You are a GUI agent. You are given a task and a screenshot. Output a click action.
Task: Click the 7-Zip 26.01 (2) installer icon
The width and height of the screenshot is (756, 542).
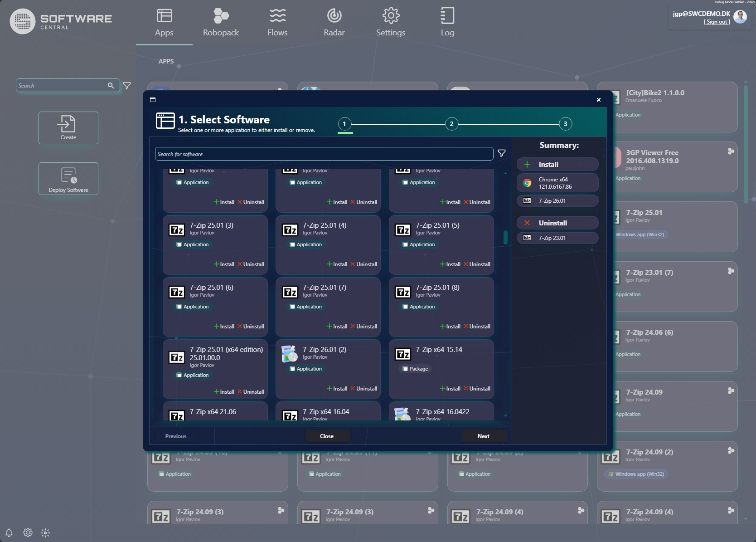pos(290,354)
